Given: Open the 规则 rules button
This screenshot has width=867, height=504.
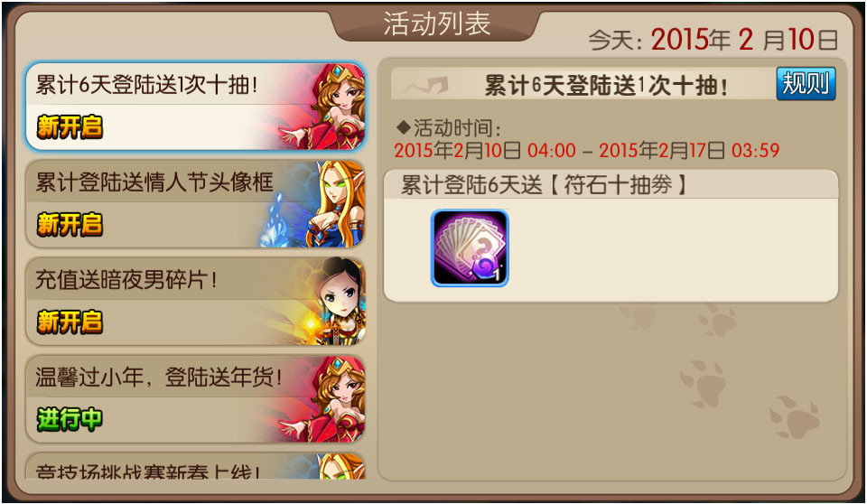Looking at the screenshot, I should click(806, 83).
